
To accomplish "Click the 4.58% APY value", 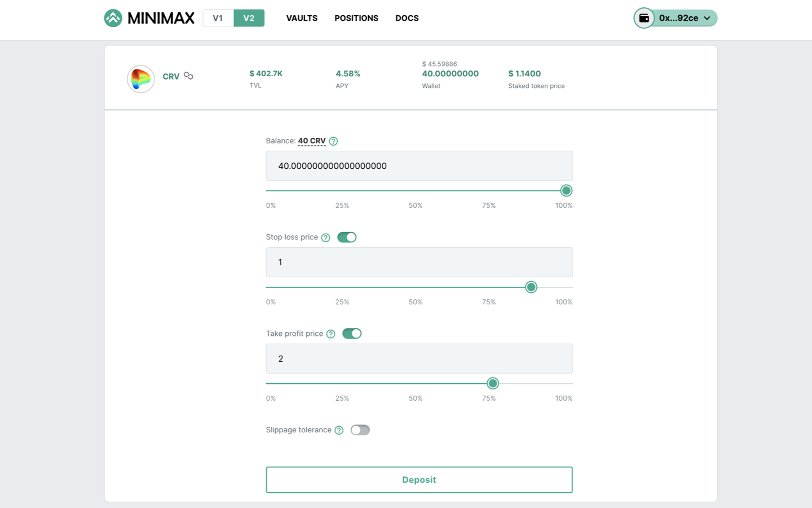I will coord(348,73).
